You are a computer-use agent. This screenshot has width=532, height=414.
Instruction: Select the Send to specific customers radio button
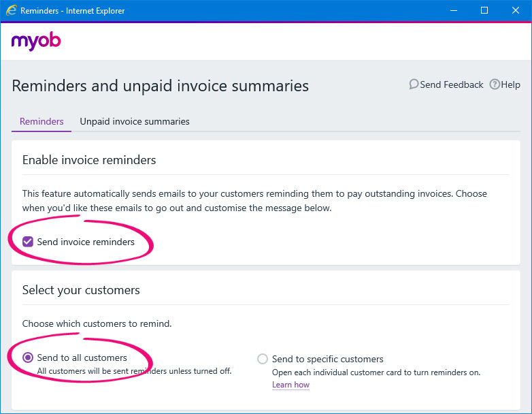(x=263, y=359)
